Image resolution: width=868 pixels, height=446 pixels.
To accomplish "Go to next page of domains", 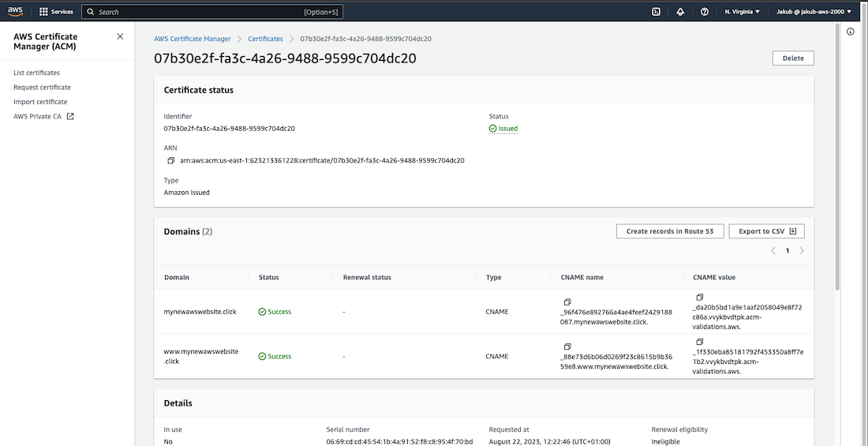I will tap(802, 251).
